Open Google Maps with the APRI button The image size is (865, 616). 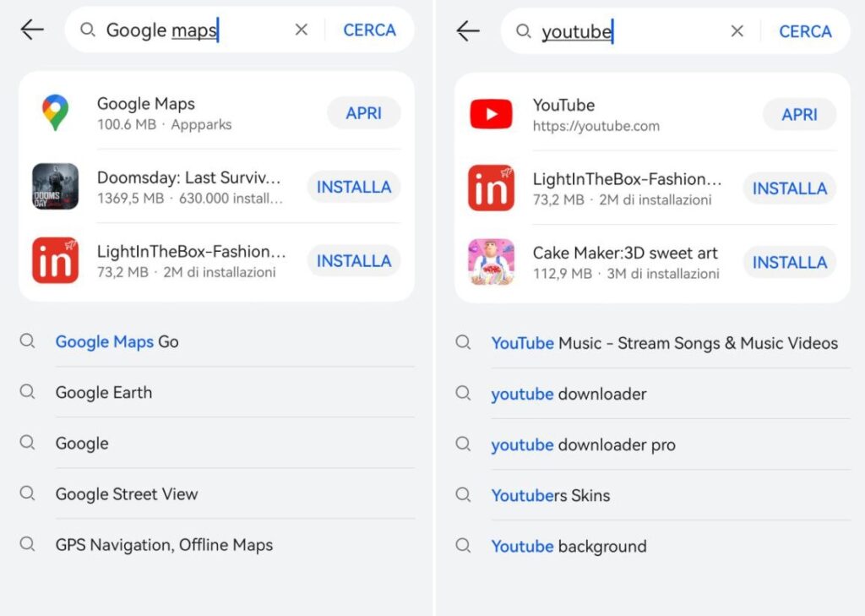(363, 113)
